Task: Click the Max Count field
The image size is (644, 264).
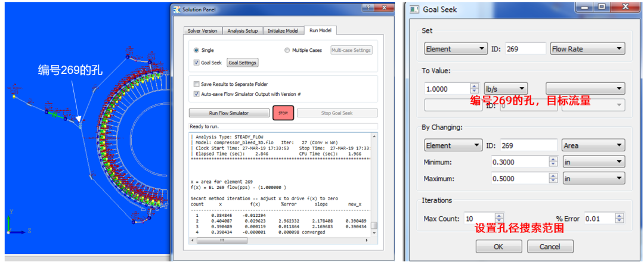Action: (x=478, y=219)
